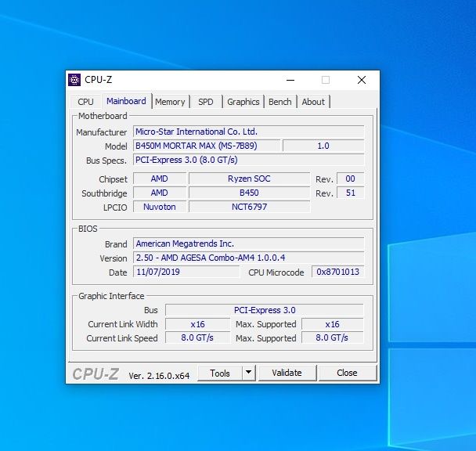Click the CPU-Z app icon in title bar
476x451 pixels.
(74, 80)
